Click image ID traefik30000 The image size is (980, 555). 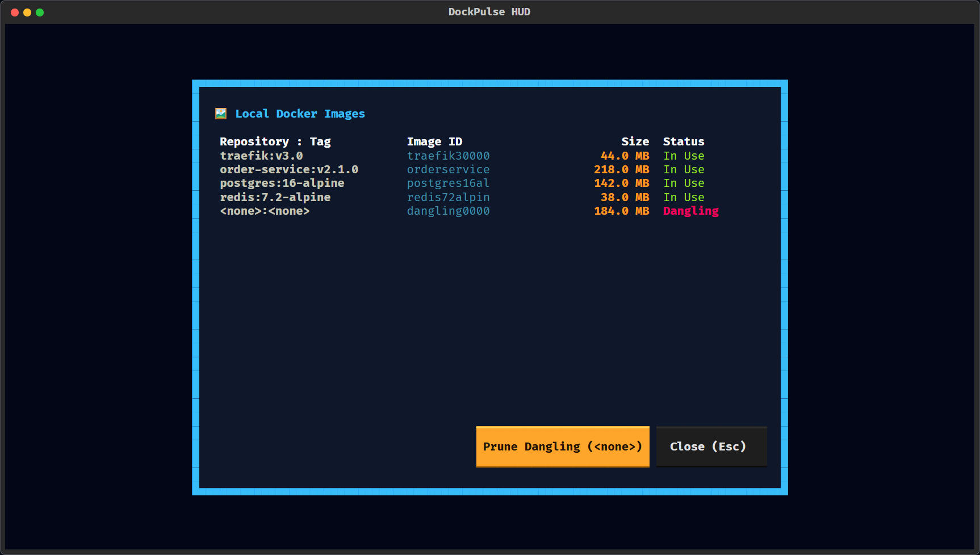[449, 156]
